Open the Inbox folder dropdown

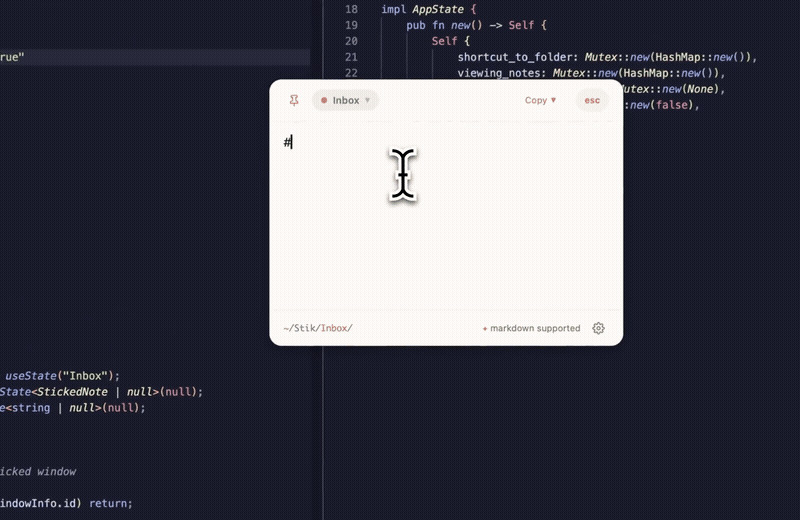pyautogui.click(x=345, y=101)
